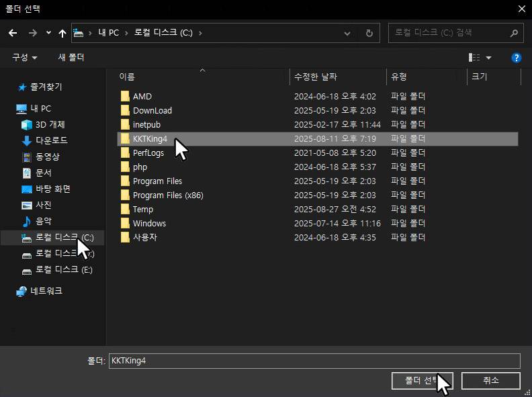Click the Up one level arrow
The height and width of the screenshot is (397, 532).
[62, 33]
